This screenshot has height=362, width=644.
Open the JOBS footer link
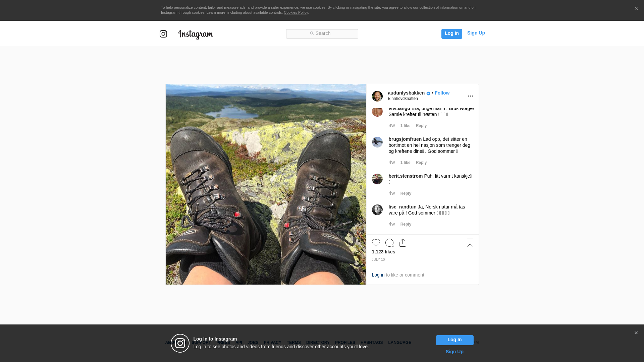click(x=253, y=343)
